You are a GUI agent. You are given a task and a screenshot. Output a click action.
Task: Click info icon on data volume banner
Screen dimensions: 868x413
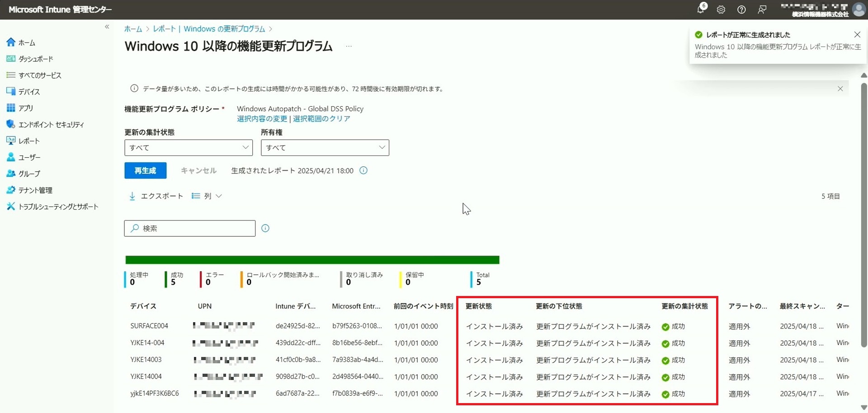(x=134, y=89)
